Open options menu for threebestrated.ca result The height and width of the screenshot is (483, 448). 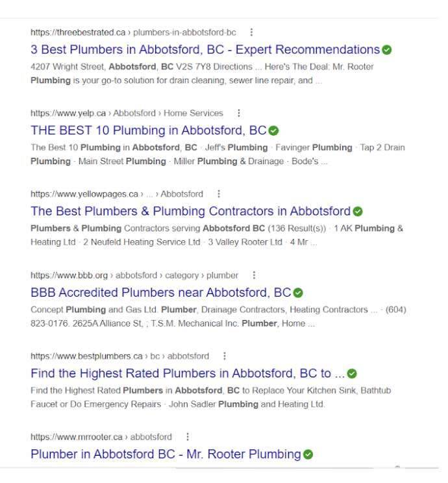tap(251, 32)
